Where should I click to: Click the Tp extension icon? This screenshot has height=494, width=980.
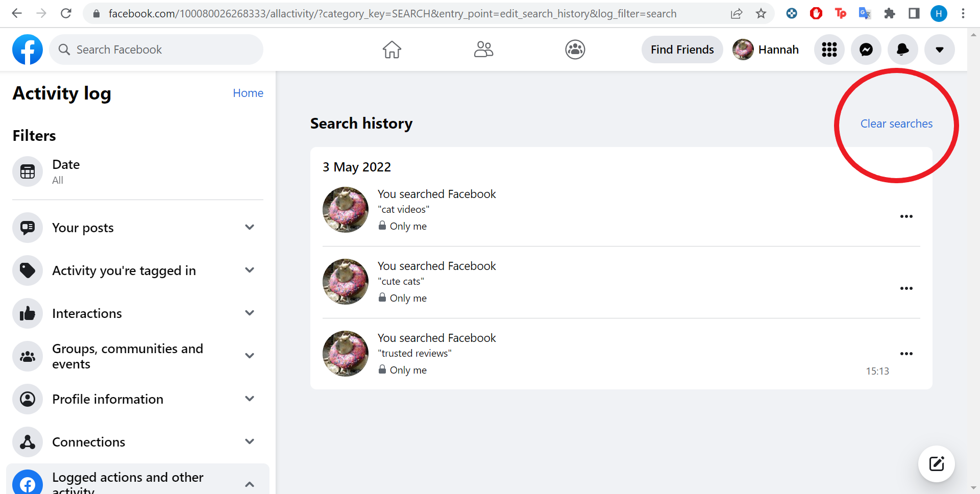[x=841, y=14]
